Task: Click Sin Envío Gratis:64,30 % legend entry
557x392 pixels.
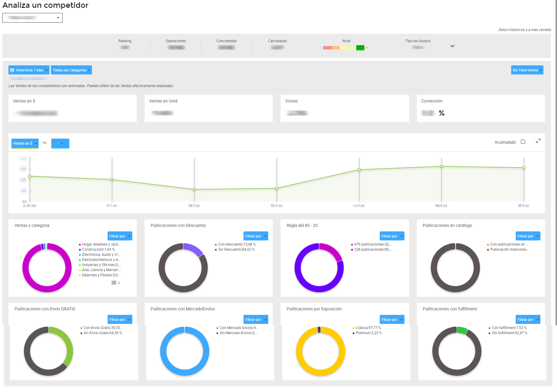Action: (101, 333)
